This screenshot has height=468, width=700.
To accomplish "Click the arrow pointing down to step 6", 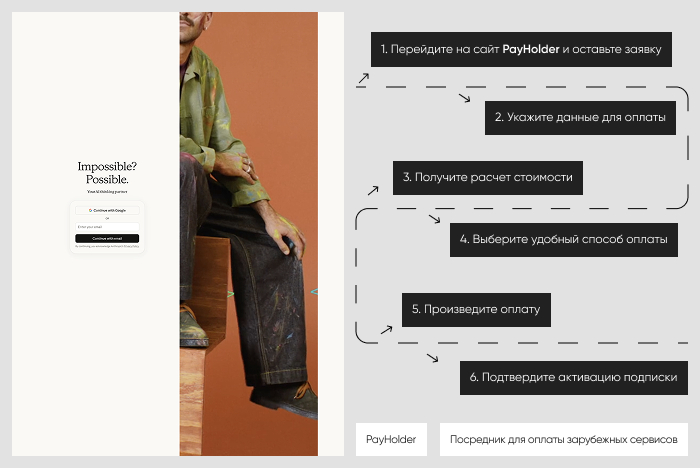I will tap(432, 358).
